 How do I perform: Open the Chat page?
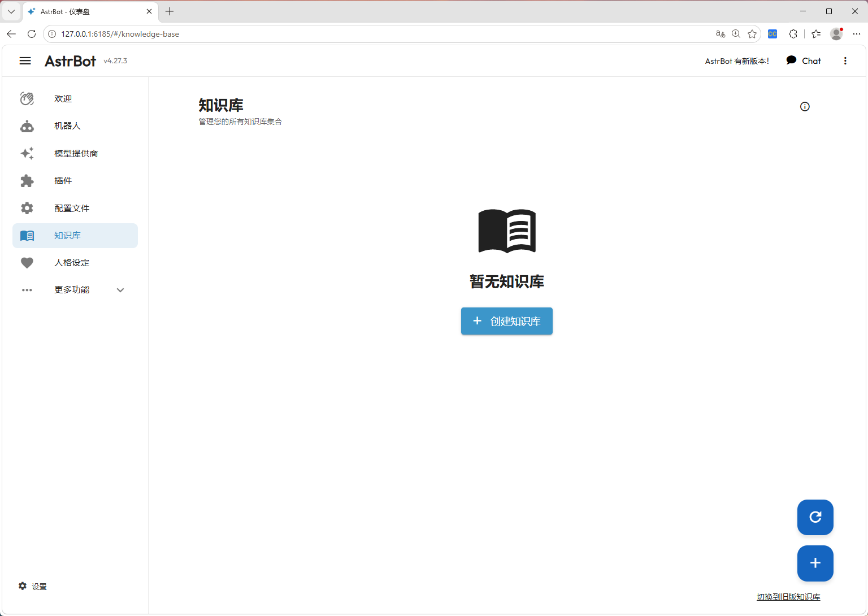click(804, 61)
